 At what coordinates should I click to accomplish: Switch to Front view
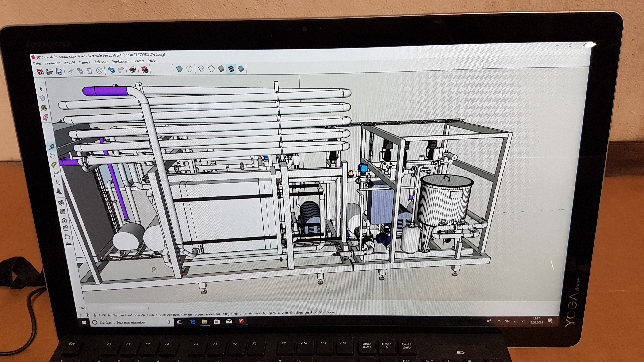(x=64, y=220)
